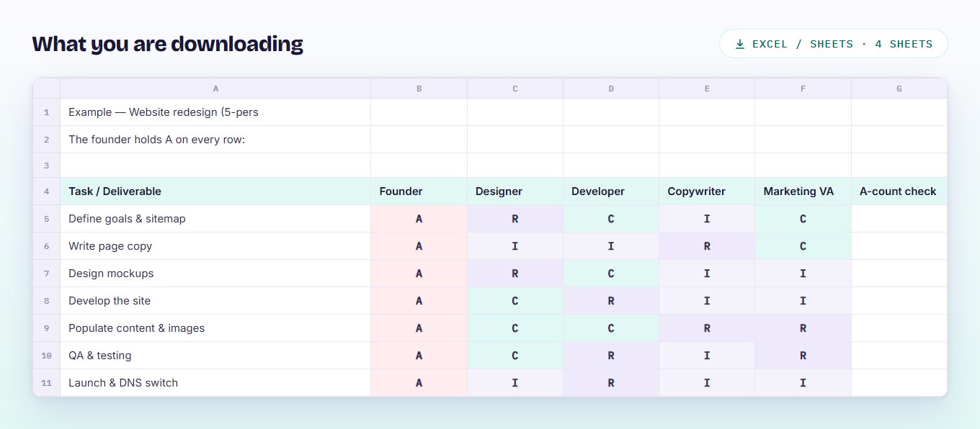Click Copywriter 'R' cell for Populate content & images

coord(707,328)
